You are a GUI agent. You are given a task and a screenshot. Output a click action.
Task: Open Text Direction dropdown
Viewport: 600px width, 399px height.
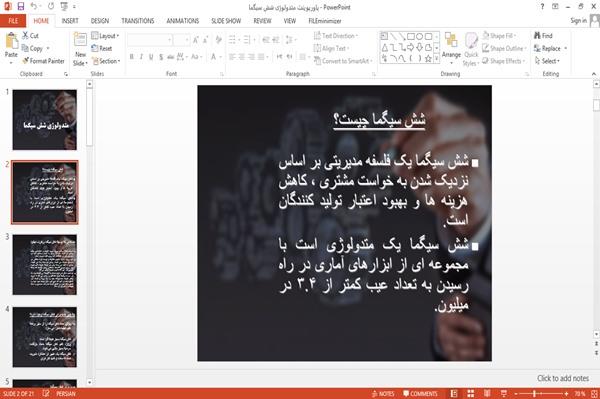click(x=336, y=36)
